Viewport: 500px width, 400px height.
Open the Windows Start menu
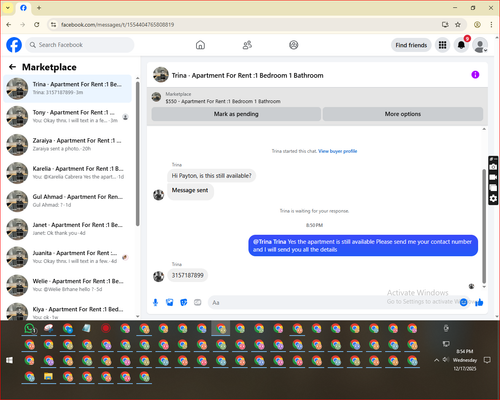(9, 360)
